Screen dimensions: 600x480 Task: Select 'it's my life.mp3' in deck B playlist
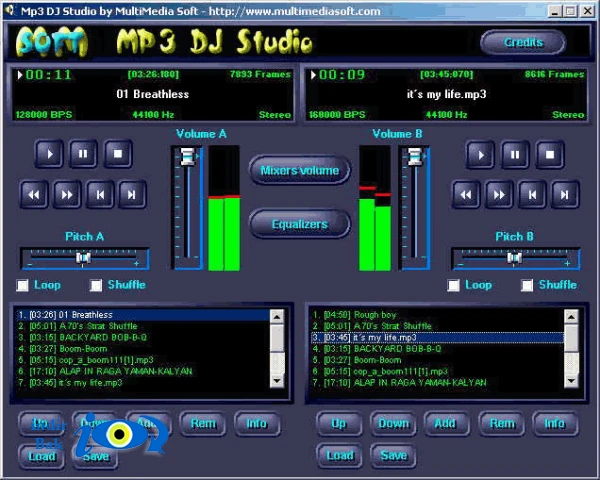tap(437, 337)
